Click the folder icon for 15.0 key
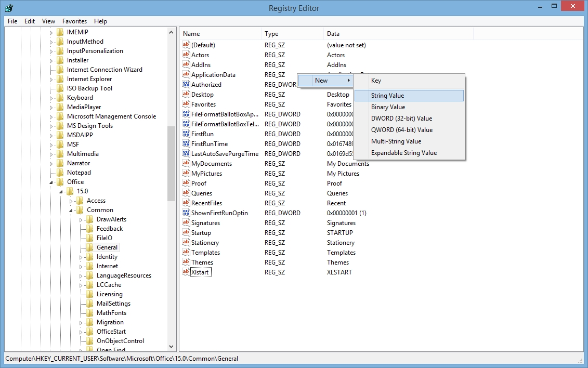Image resolution: width=588 pixels, height=368 pixels. pyautogui.click(x=70, y=191)
